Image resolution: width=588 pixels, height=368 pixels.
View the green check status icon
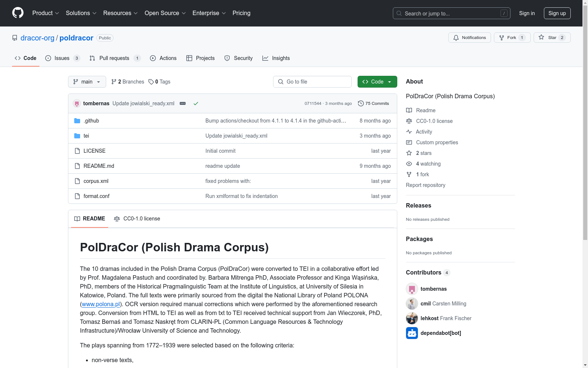coord(196,103)
